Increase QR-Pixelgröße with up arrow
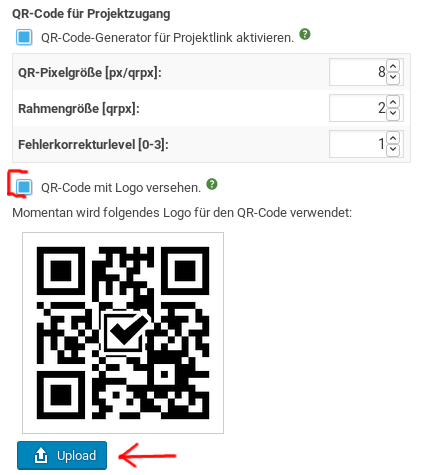The image size is (445, 475). pos(393,66)
